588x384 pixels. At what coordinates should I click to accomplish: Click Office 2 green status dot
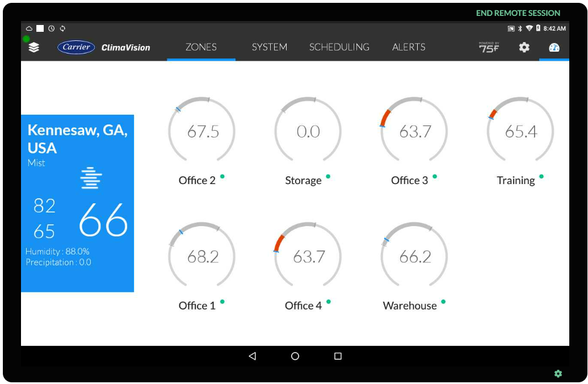click(x=222, y=177)
